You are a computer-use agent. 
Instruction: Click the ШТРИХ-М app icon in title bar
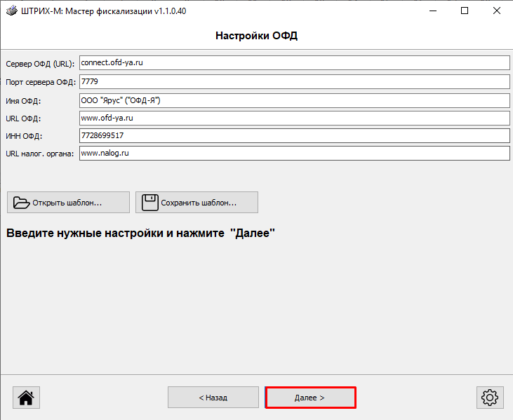(11, 11)
